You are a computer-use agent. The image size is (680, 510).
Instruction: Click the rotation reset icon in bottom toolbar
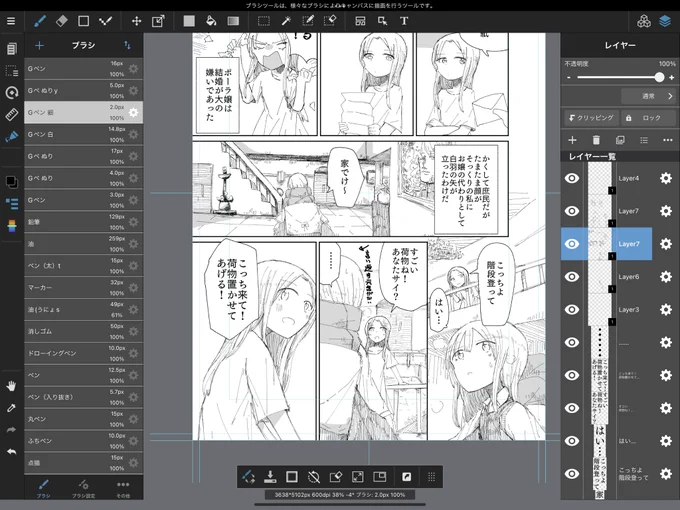[314, 477]
